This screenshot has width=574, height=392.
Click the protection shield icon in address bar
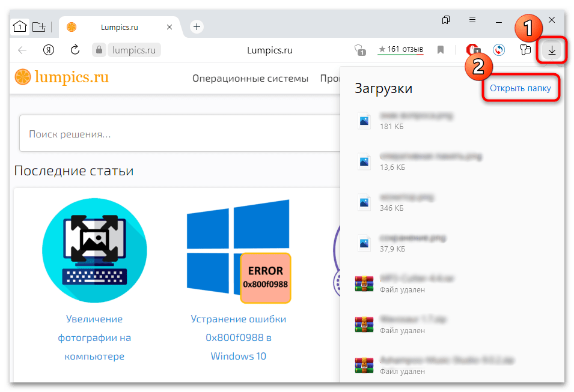[x=359, y=50]
